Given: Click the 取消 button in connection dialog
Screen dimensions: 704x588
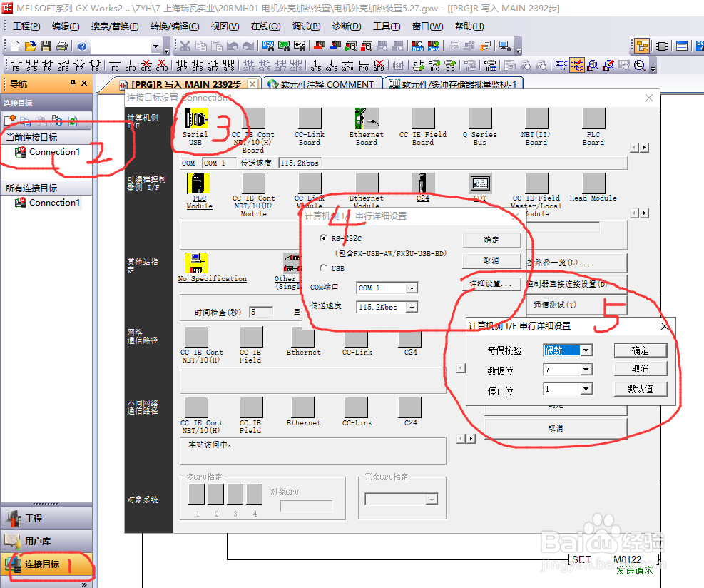Looking at the screenshot, I should (556, 428).
